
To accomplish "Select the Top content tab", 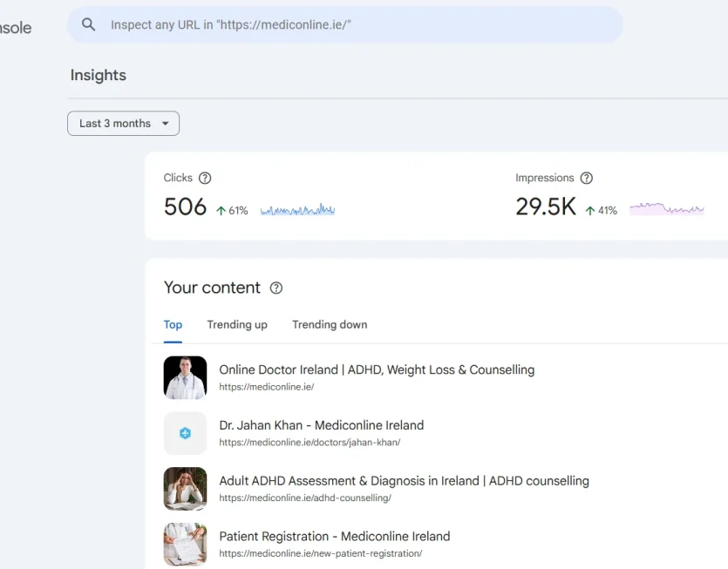I will [x=173, y=325].
